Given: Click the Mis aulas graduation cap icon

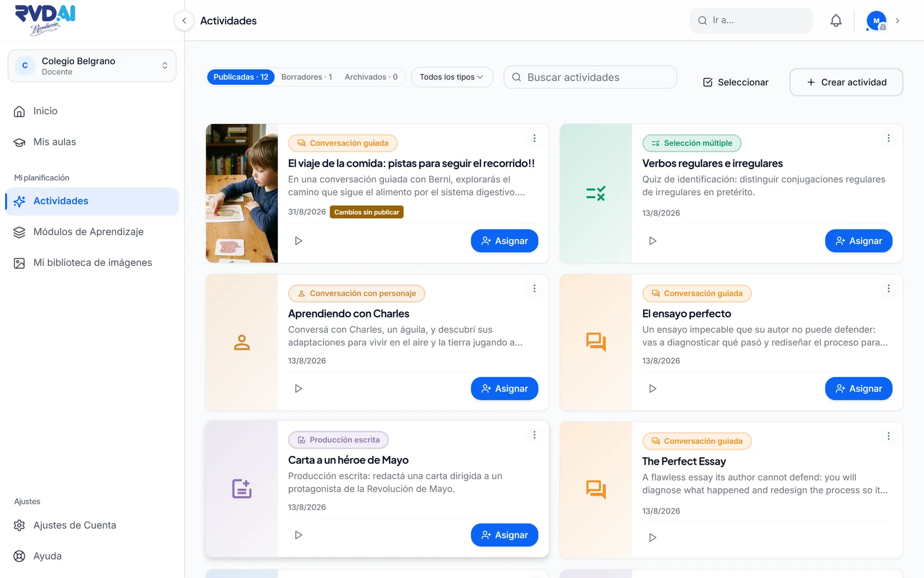Looking at the screenshot, I should 19,142.
